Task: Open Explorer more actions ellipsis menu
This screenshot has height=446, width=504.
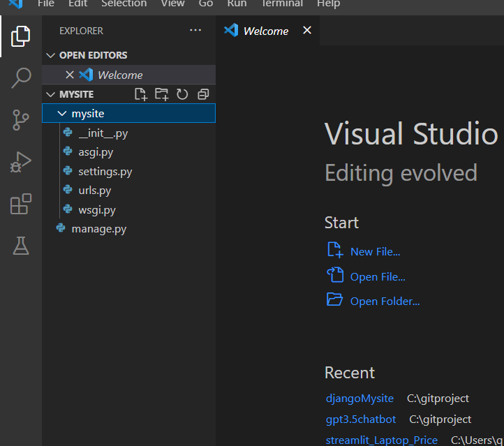Action: [x=195, y=30]
